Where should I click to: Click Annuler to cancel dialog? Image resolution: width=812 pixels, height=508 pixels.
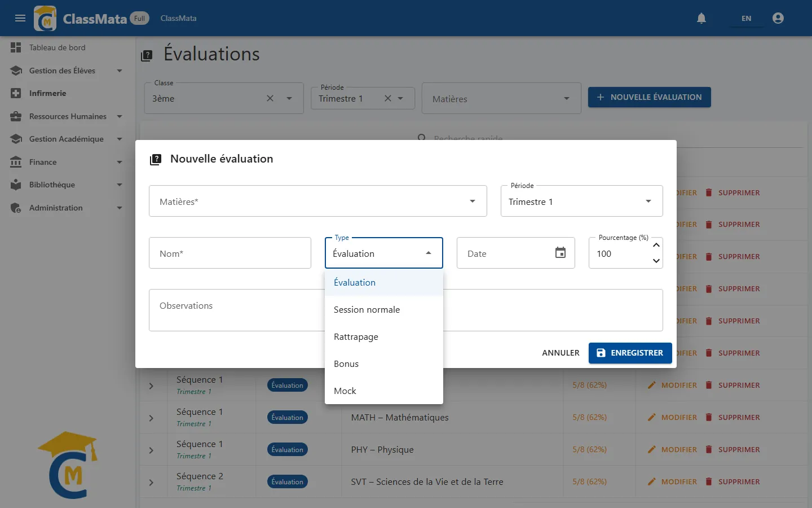(561, 353)
